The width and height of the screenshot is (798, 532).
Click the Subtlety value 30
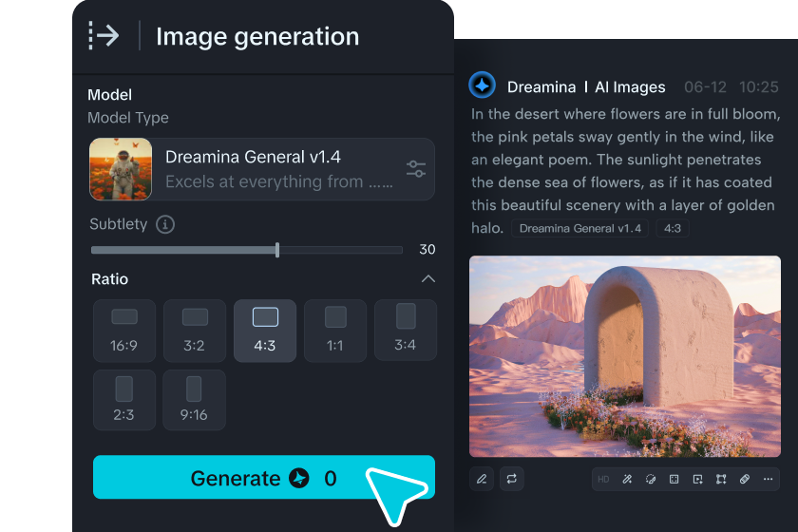pyautogui.click(x=427, y=250)
